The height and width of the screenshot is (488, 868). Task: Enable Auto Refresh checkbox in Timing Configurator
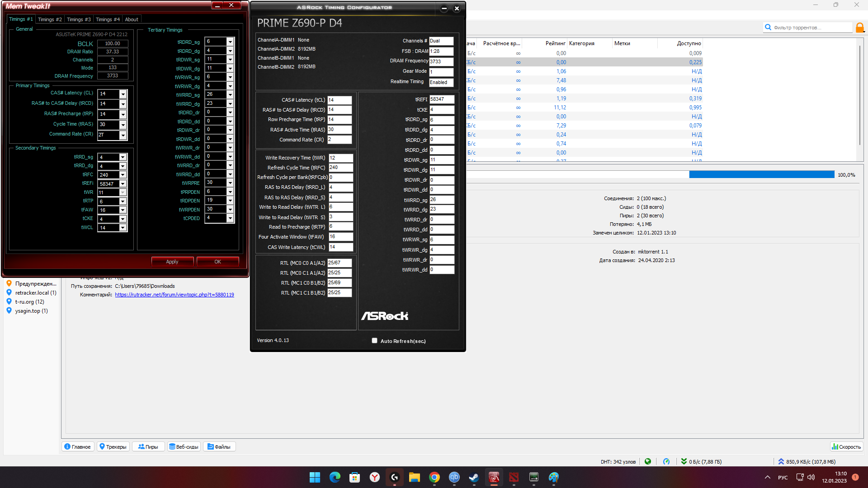pos(374,341)
